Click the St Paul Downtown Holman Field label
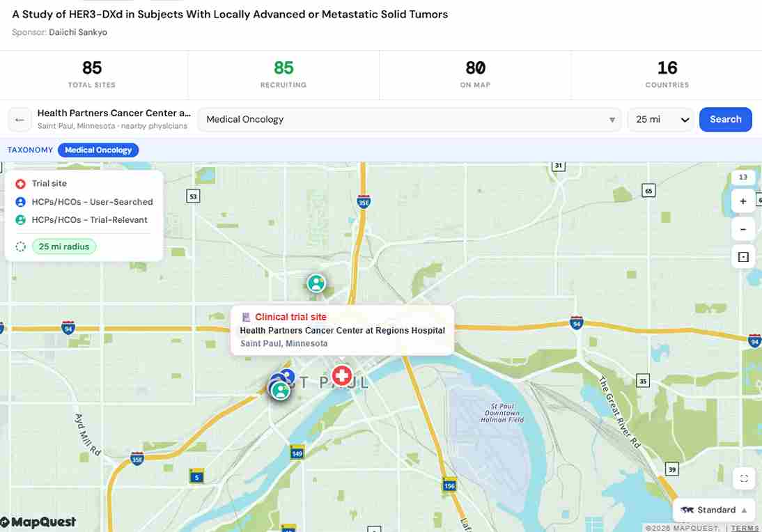 pyautogui.click(x=502, y=413)
